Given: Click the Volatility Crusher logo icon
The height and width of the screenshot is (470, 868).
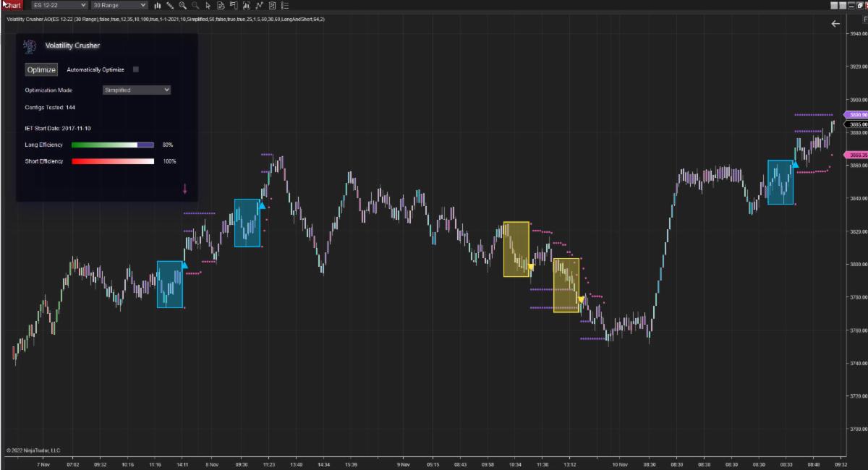Looking at the screenshot, I should click(30, 46).
